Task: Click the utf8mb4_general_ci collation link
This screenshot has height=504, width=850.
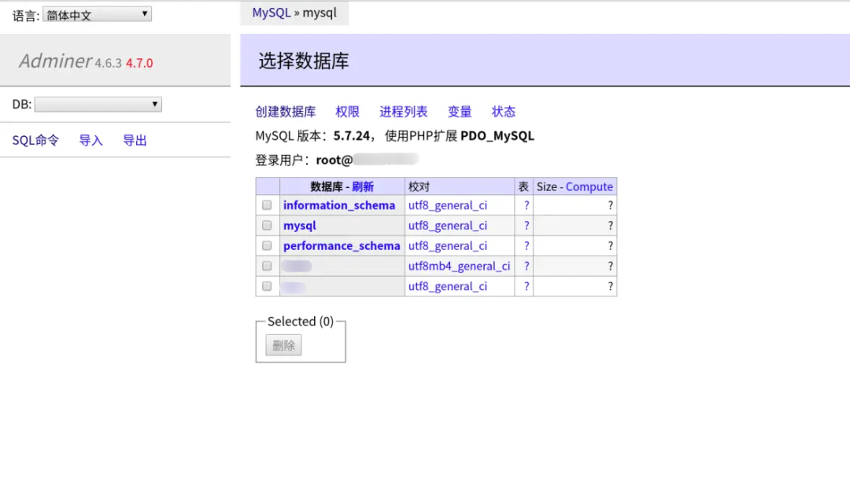Action: coord(459,267)
